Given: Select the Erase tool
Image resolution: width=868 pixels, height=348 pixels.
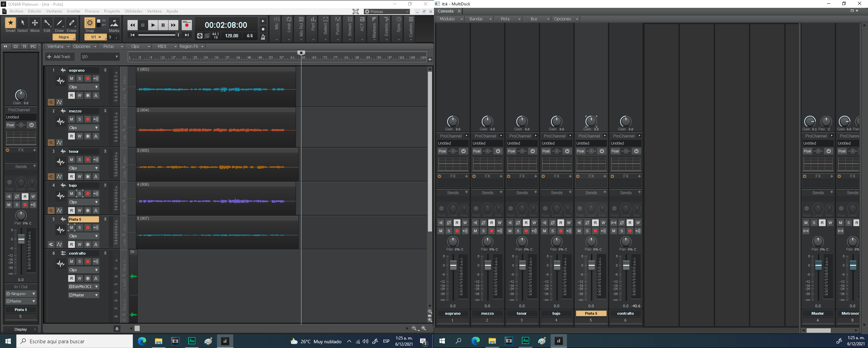Looking at the screenshot, I should (x=72, y=23).
